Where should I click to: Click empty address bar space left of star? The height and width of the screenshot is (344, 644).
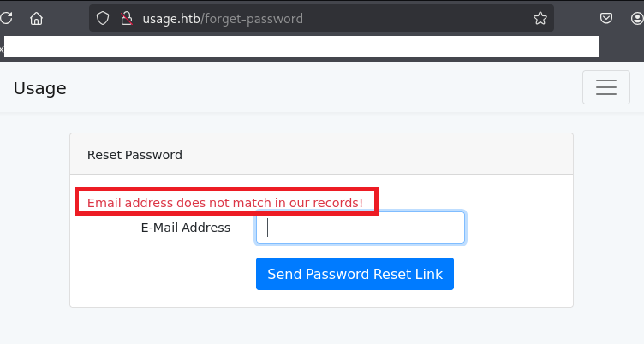(420, 18)
